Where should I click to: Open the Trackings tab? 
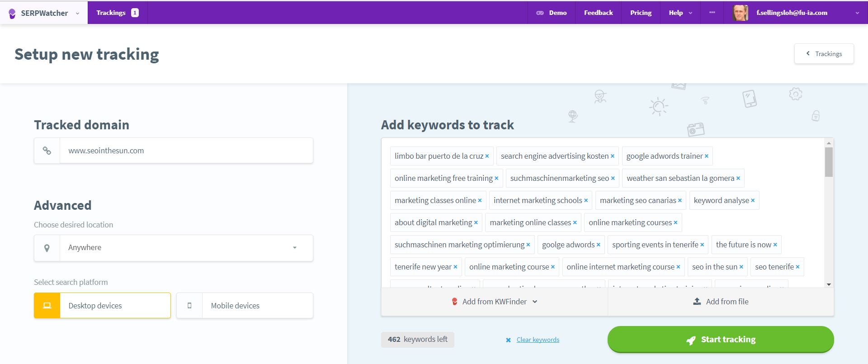[117, 13]
